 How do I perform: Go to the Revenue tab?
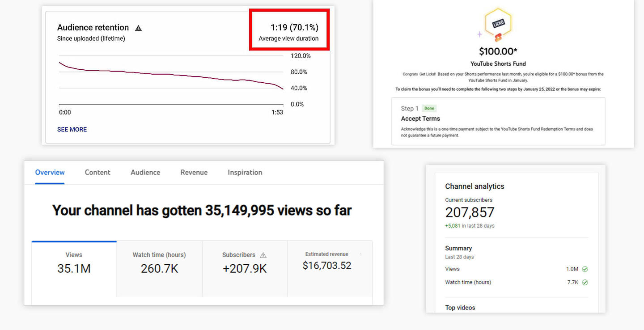[x=194, y=172]
